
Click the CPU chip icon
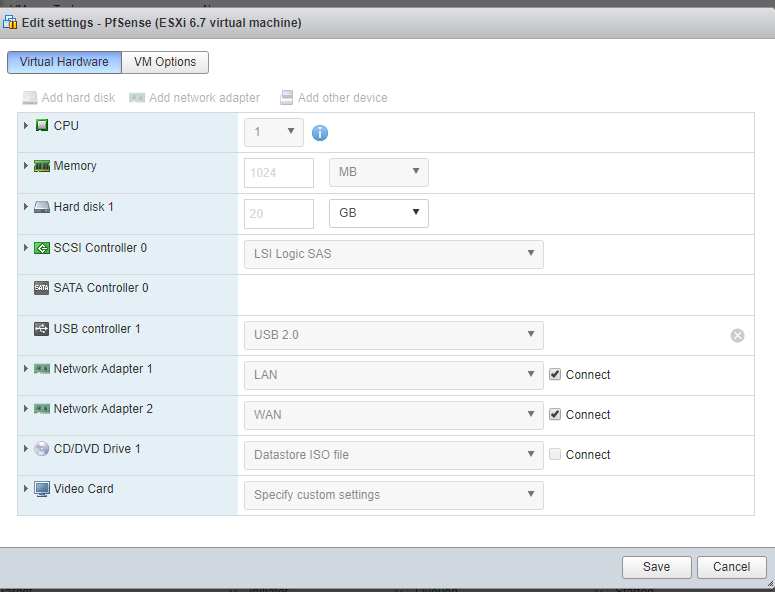pos(42,126)
